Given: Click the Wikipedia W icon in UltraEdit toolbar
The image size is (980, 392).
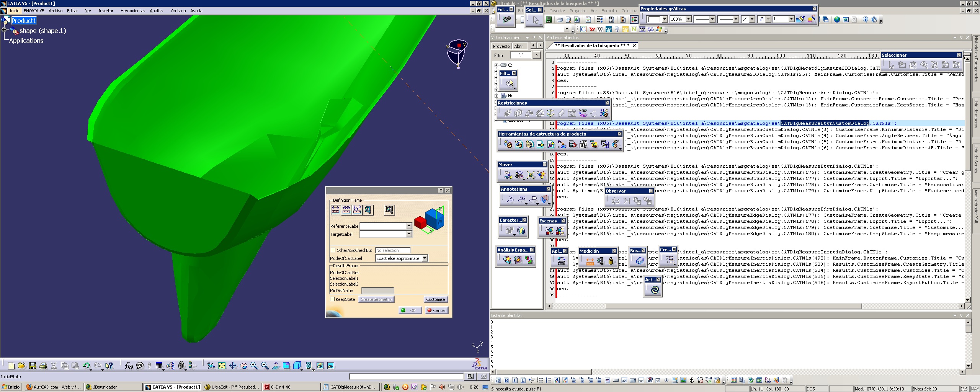Looking at the screenshot, I should click(600, 29).
